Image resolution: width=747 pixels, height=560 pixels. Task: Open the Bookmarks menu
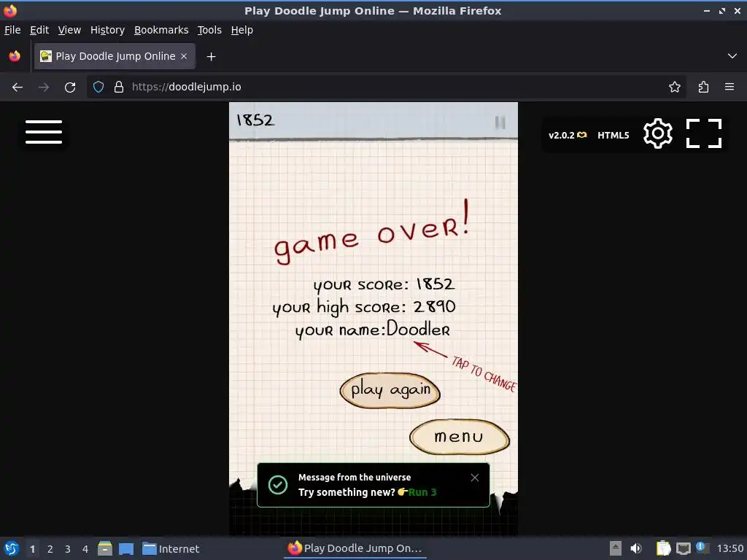[161, 30]
